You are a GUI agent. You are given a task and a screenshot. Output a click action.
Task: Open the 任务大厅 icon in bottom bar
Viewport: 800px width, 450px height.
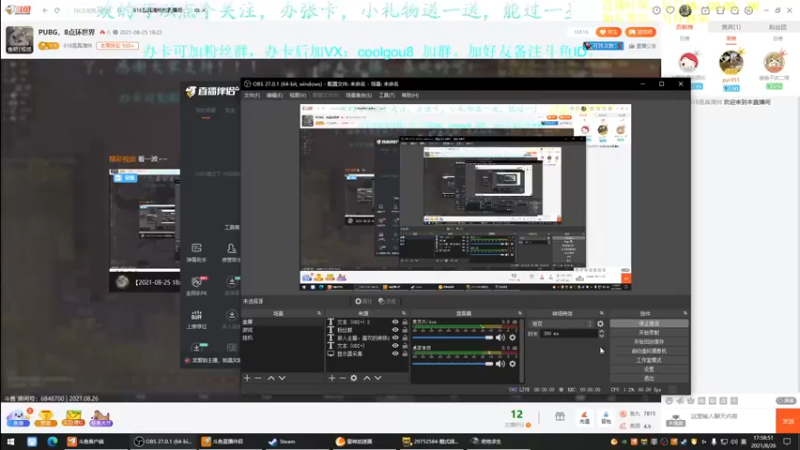[x=101, y=418]
